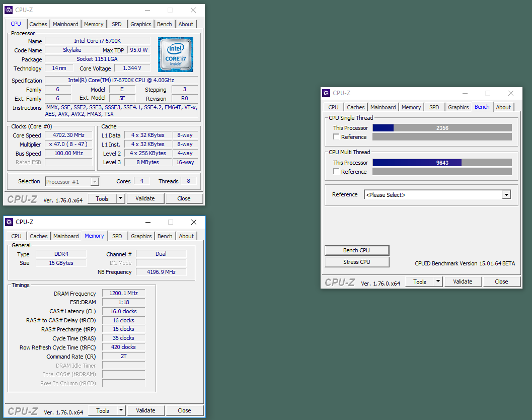The height and width of the screenshot is (420, 532).
Task: Click bottom Close button in the Memory timings window
Action: [x=185, y=410]
